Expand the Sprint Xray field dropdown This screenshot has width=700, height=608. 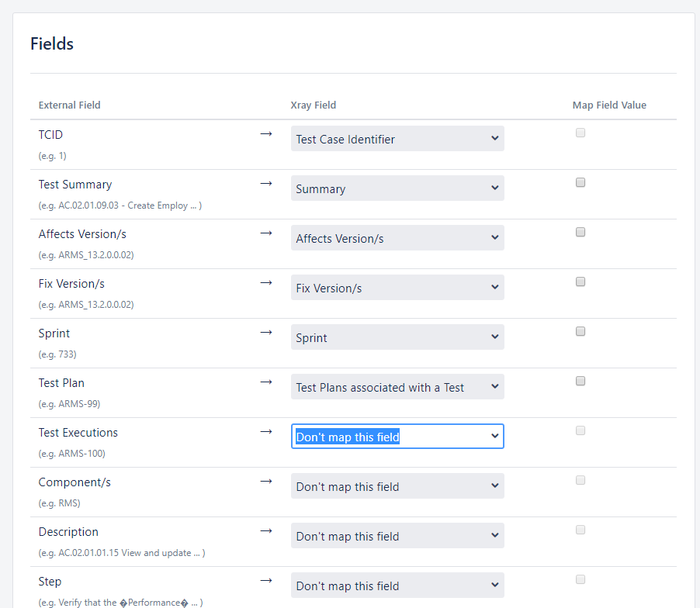pyautogui.click(x=397, y=337)
